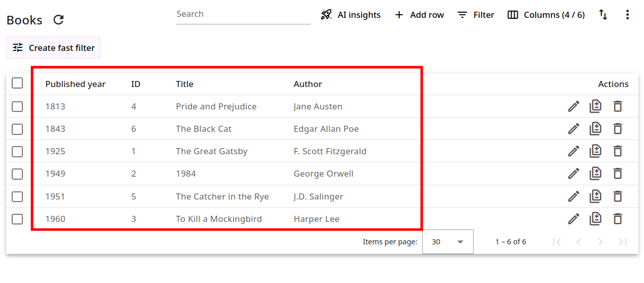The height and width of the screenshot is (283, 644).
Task: Check the Pride and Prejudice row checkbox
Action: [x=17, y=106]
